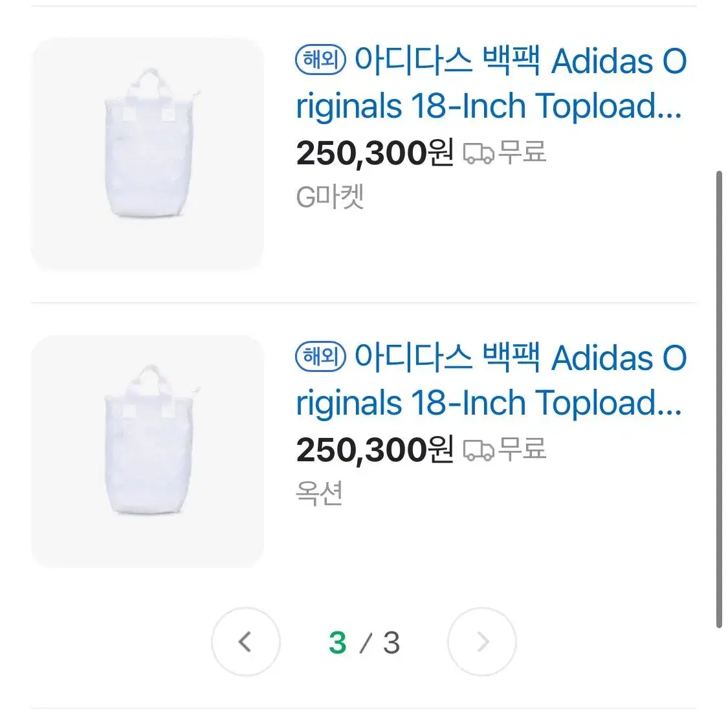This screenshot has height=709, width=728.
Task: Select the 옥션 seller name
Action: click(x=319, y=493)
